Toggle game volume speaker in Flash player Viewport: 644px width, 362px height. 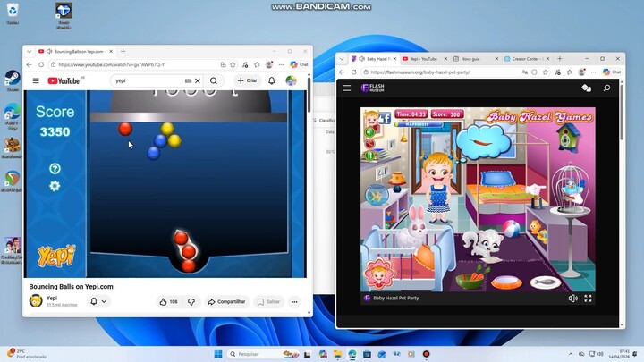pos(573,299)
